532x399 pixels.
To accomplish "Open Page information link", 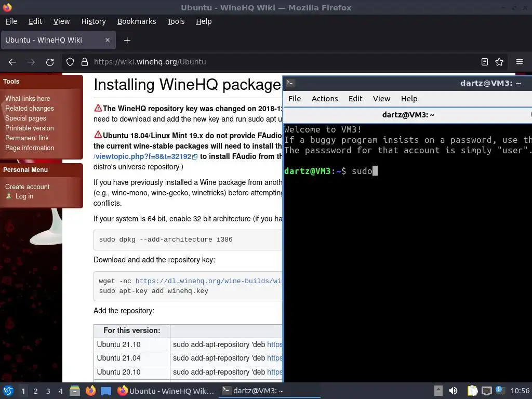I will tap(30, 148).
